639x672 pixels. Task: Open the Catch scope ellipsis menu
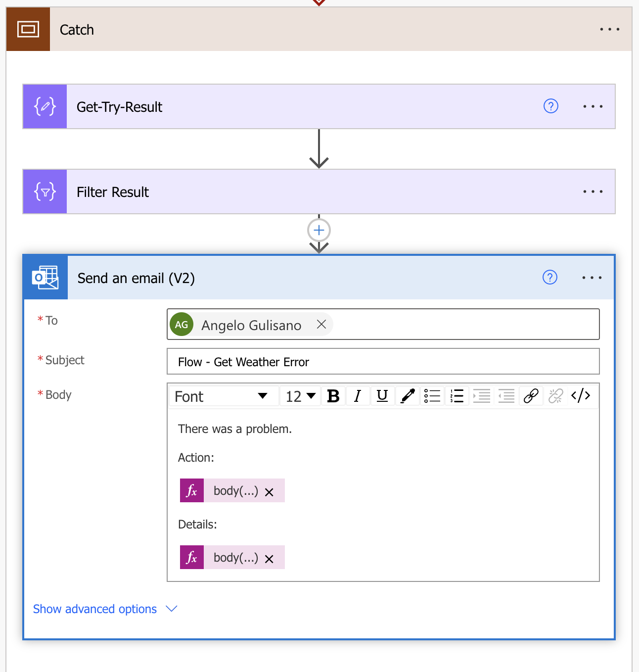[609, 29]
